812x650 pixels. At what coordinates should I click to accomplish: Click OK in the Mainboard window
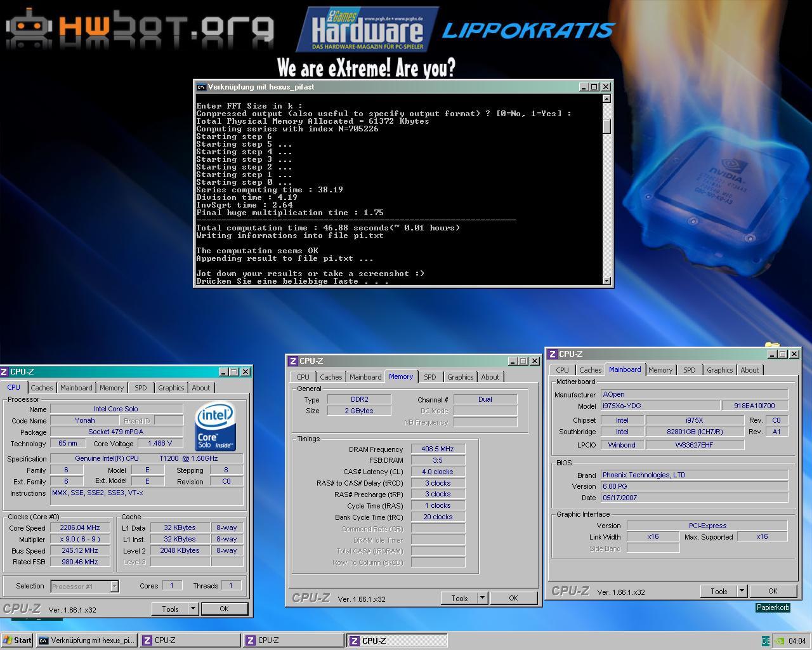tap(773, 591)
